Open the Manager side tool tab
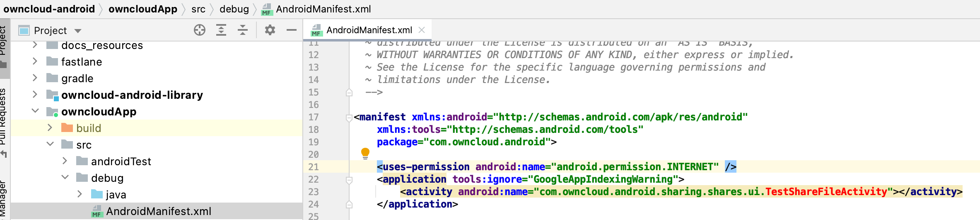980x220 pixels. tap(4, 199)
